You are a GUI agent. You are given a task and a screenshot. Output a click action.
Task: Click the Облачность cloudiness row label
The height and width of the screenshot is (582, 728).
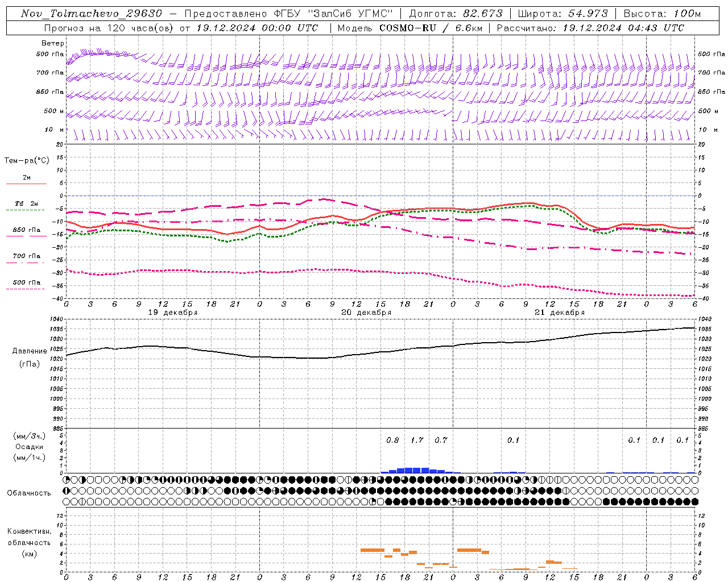point(29,493)
